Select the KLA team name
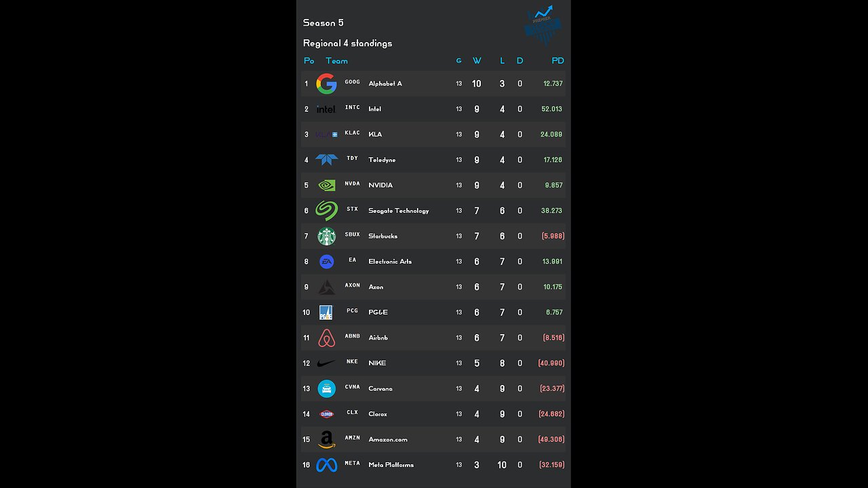 point(375,134)
